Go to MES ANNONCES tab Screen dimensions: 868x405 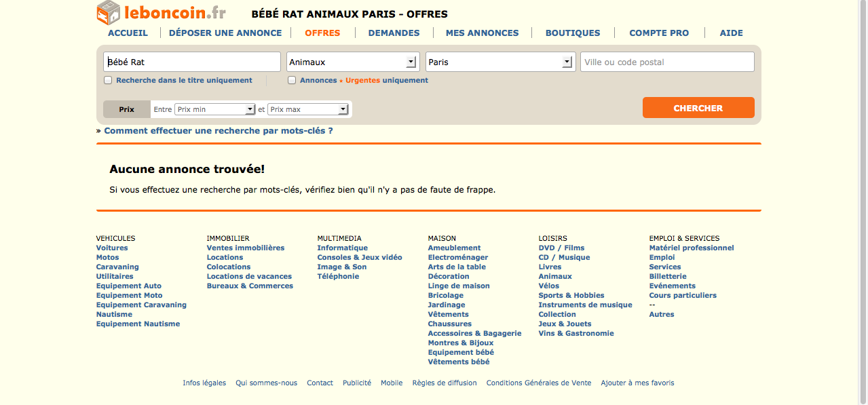[482, 33]
